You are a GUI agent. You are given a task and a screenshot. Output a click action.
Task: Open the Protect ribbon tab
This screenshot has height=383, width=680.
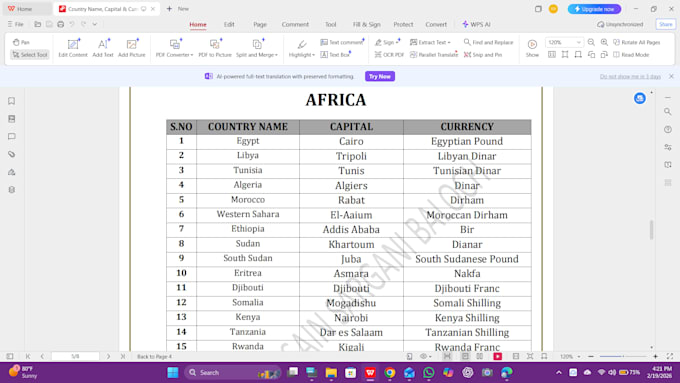coord(403,24)
